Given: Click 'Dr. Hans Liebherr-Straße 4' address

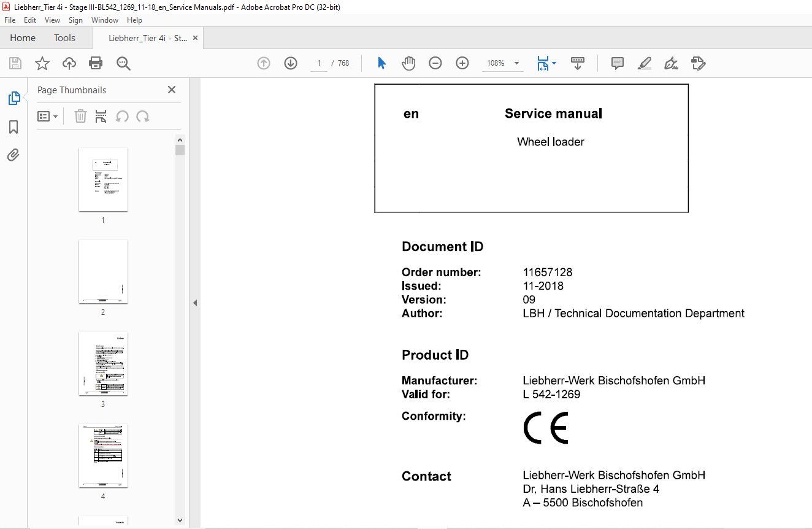Looking at the screenshot, I should click(x=591, y=489).
